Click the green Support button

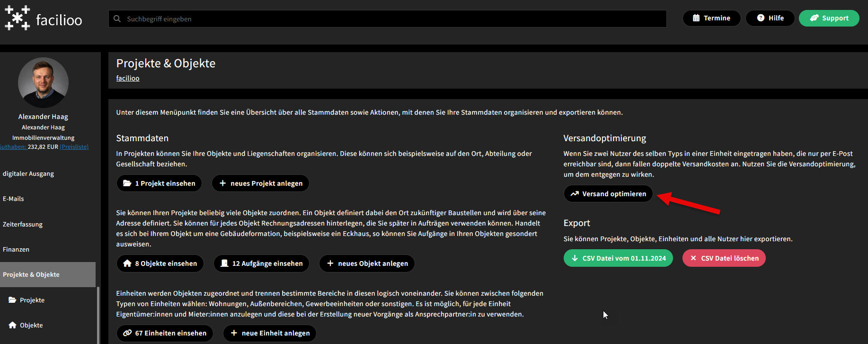[x=829, y=18]
